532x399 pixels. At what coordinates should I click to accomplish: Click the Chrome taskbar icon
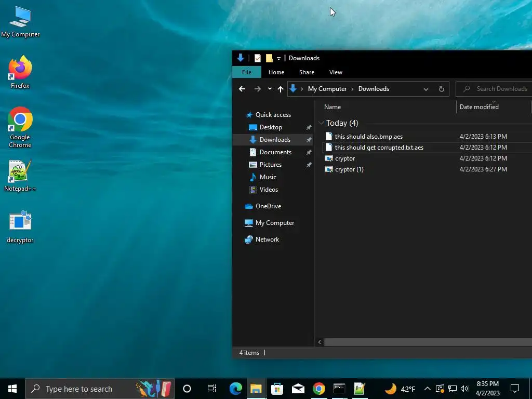(x=318, y=389)
